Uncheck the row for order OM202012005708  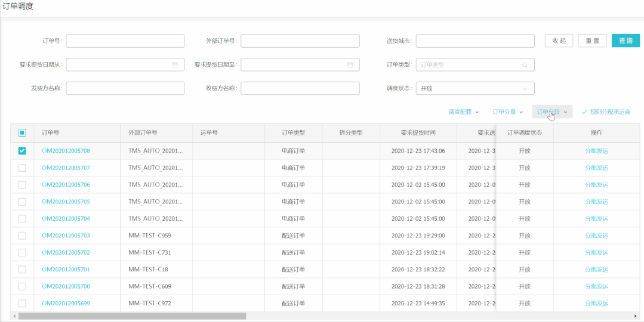22,151
